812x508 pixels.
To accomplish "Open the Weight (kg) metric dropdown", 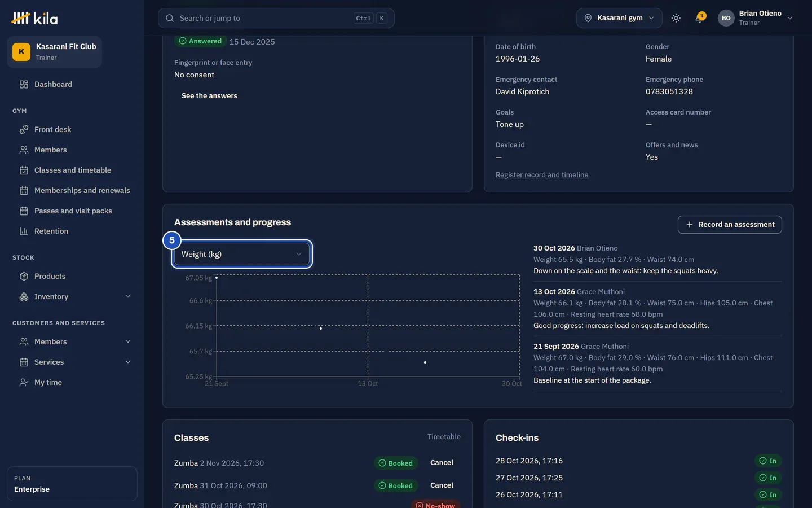I will coord(242,255).
